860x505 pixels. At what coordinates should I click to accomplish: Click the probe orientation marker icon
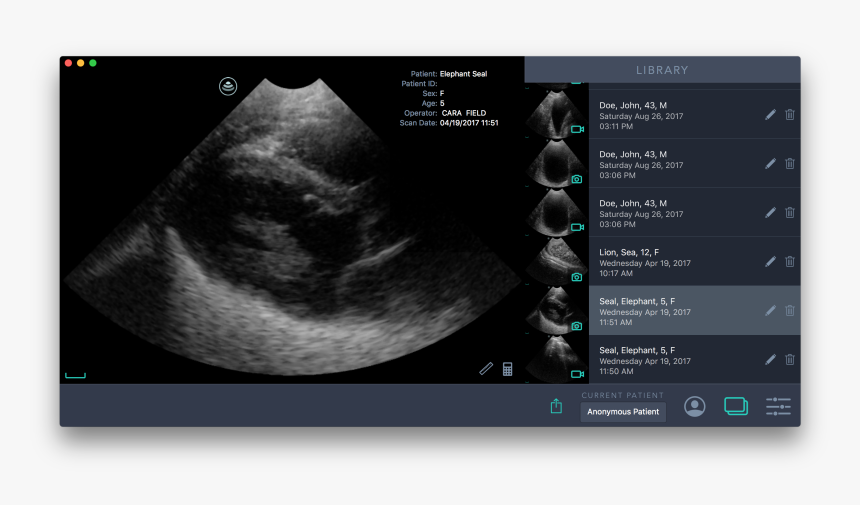[x=229, y=86]
